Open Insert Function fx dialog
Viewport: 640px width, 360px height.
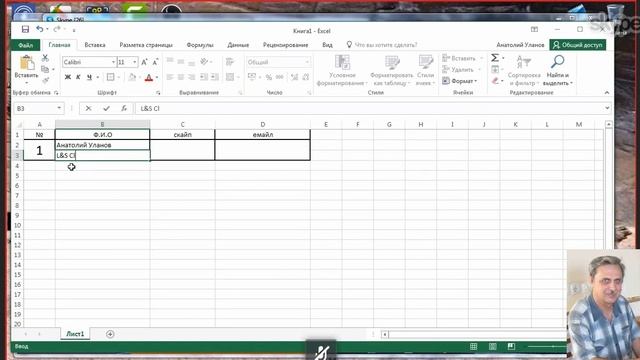[x=124, y=108]
